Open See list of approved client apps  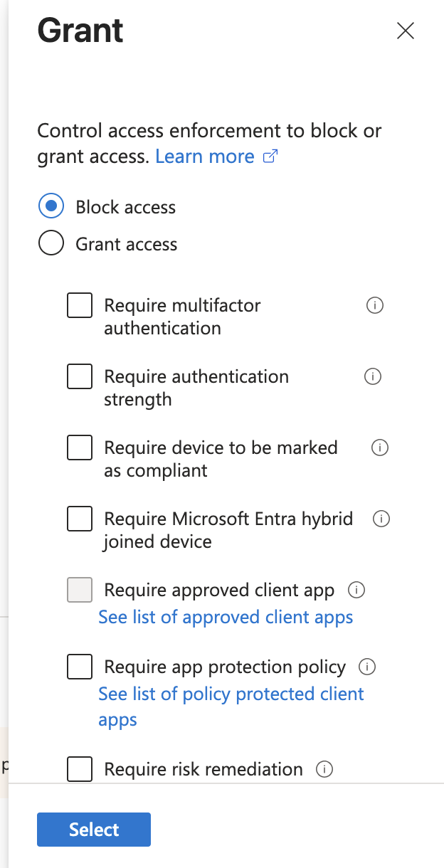tap(226, 617)
